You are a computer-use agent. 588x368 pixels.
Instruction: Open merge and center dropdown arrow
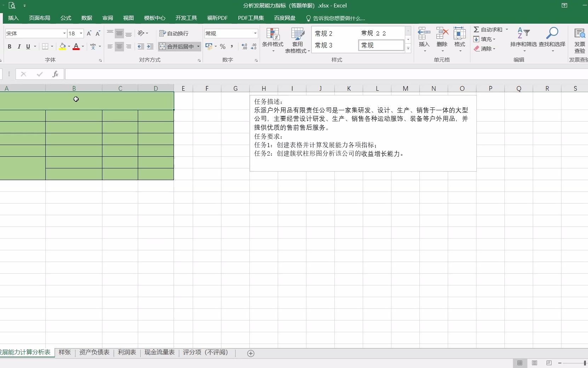198,46
